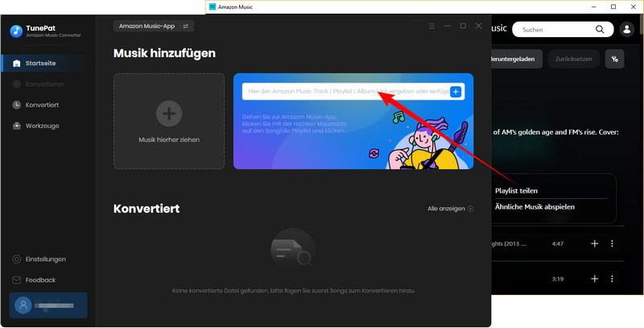This screenshot has height=328, width=644.
Task: Click the user account avatar in TunePat
Action: coord(23,305)
